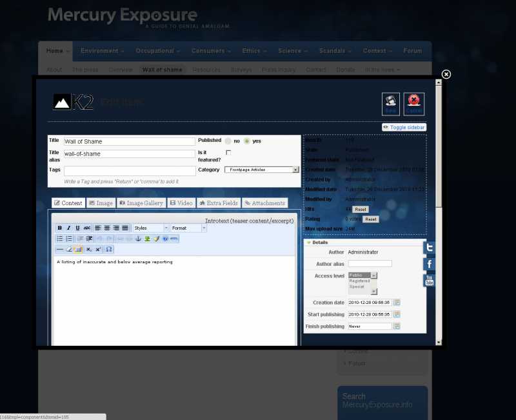Close the modal popup
Image resolution: width=516 pixels, height=420 pixels.
446,74
